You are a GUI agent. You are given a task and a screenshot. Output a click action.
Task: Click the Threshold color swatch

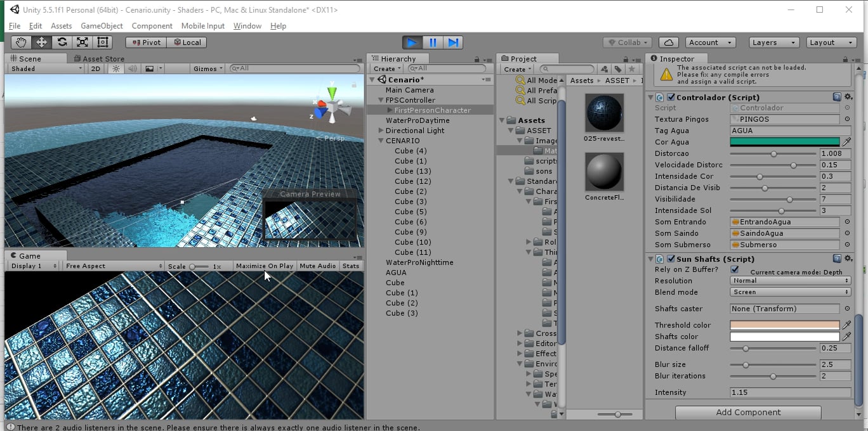pyautogui.click(x=785, y=325)
